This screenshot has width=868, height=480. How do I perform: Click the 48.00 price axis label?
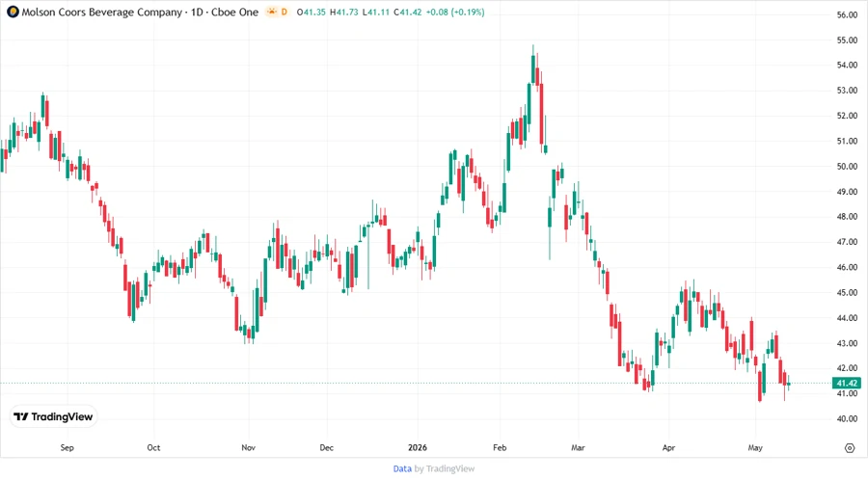click(x=847, y=217)
